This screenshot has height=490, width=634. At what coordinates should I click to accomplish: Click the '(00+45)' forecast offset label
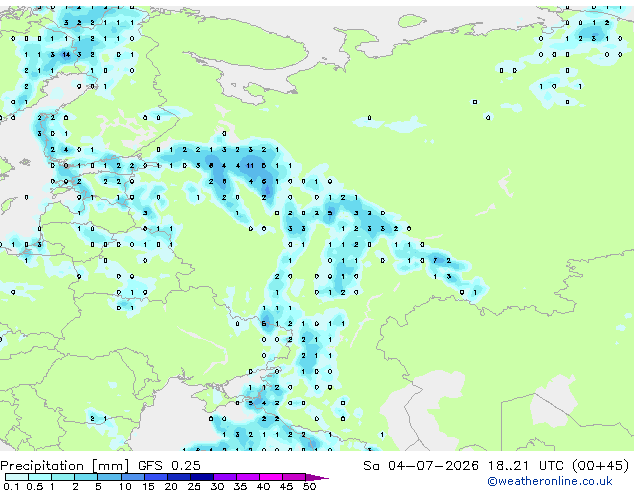pos(601,466)
